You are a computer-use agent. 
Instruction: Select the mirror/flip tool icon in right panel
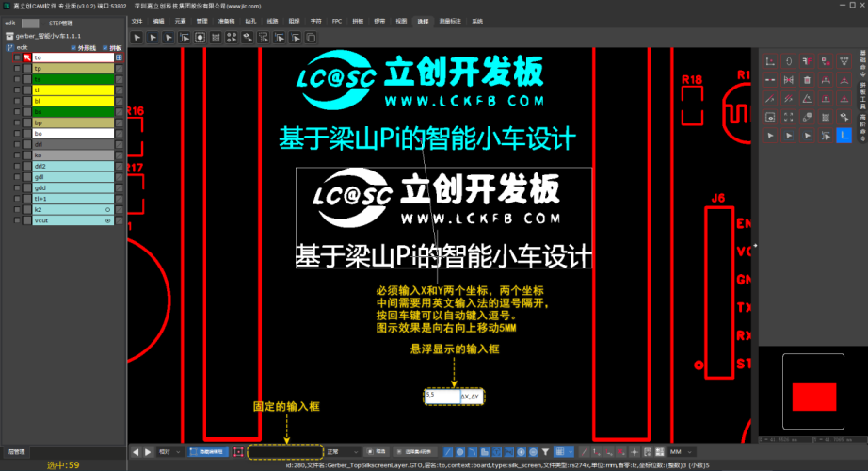(788, 80)
